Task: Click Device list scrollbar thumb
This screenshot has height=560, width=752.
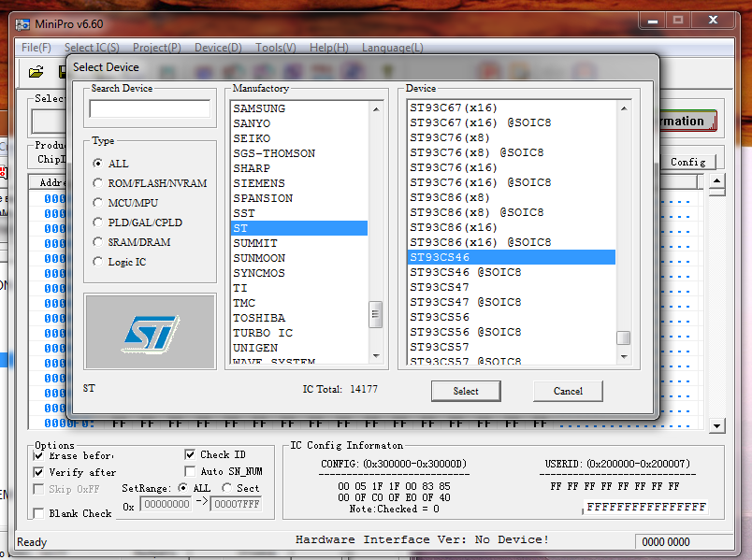Action: pyautogui.click(x=624, y=338)
